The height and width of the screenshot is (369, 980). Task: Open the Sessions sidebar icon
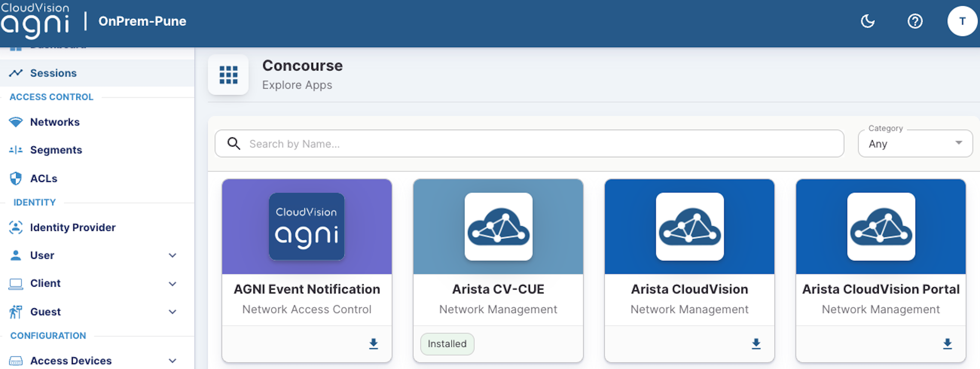click(17, 73)
